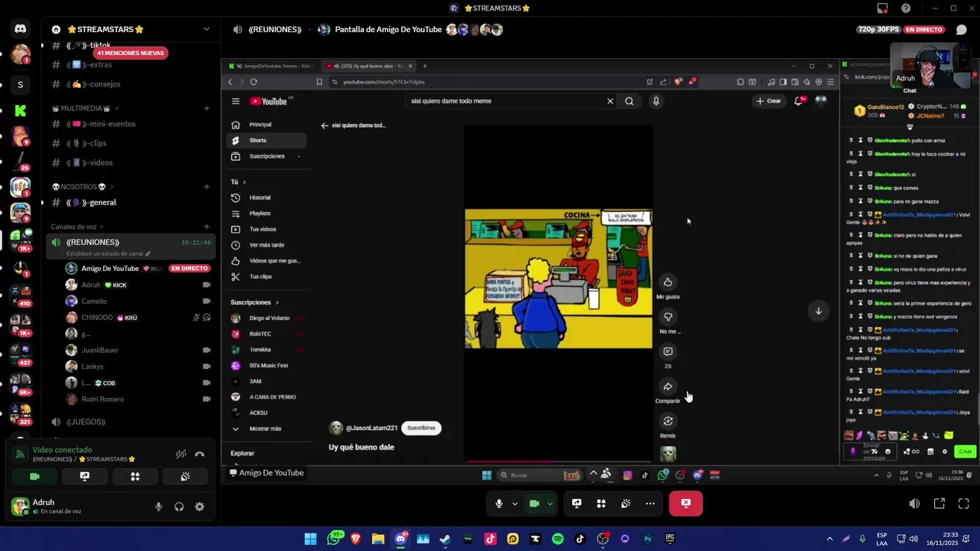The image size is (980, 551).
Task: Open activities launcher in the voice panel
Action: [x=135, y=476]
